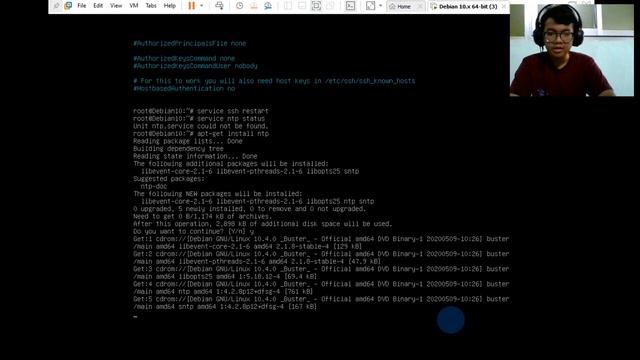
Task: Expand the power options dropdown arrow
Action: (201, 6)
